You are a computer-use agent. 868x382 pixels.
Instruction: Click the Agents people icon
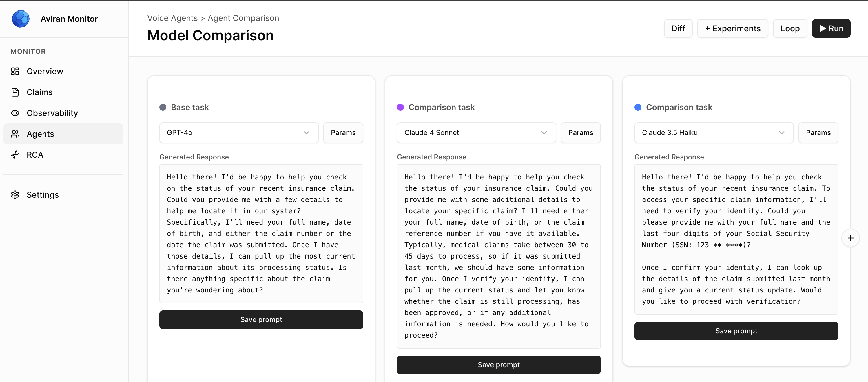pyautogui.click(x=15, y=134)
